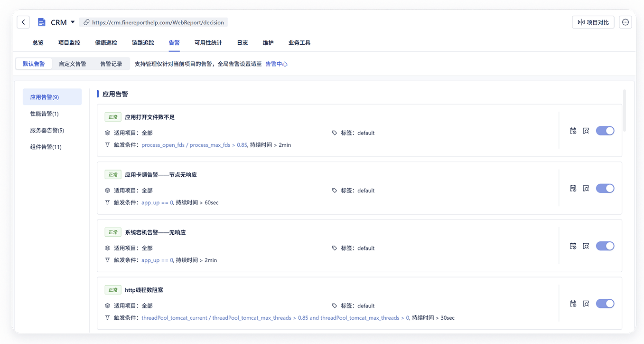The height and width of the screenshot is (344, 644).
Task: Open the crm.finereporthelp.com URL link
Action: click(158, 22)
